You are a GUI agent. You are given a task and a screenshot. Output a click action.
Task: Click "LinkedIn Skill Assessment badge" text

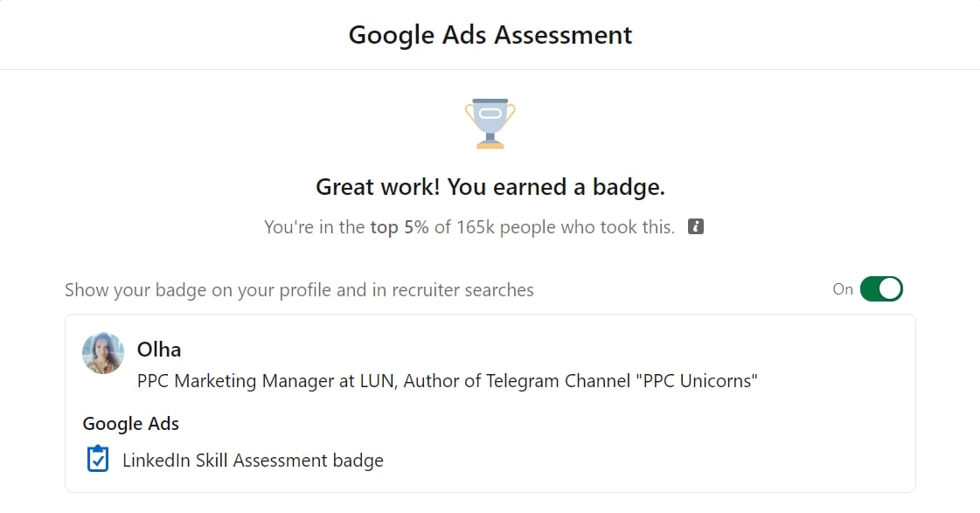(253, 460)
